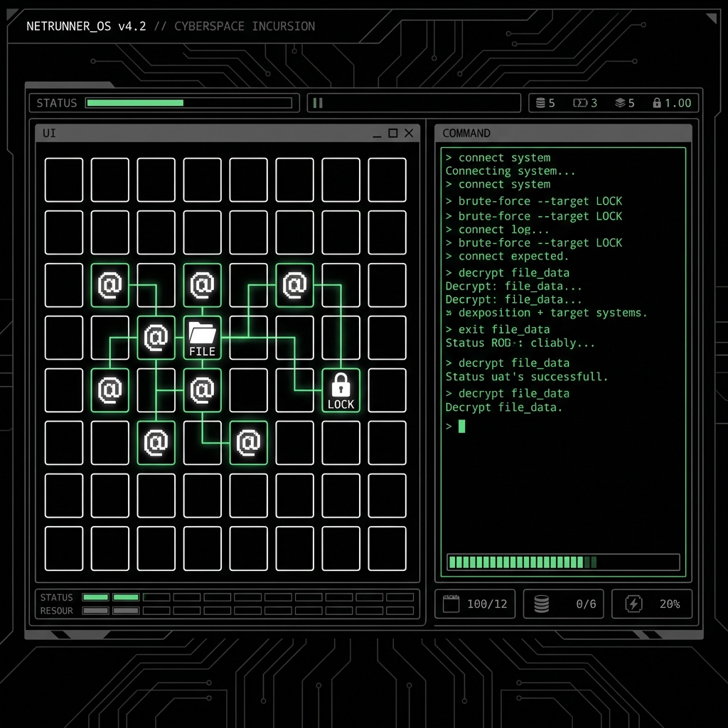728x728 pixels.
Task: Select the LOCK node on the grid
Action: click(341, 390)
